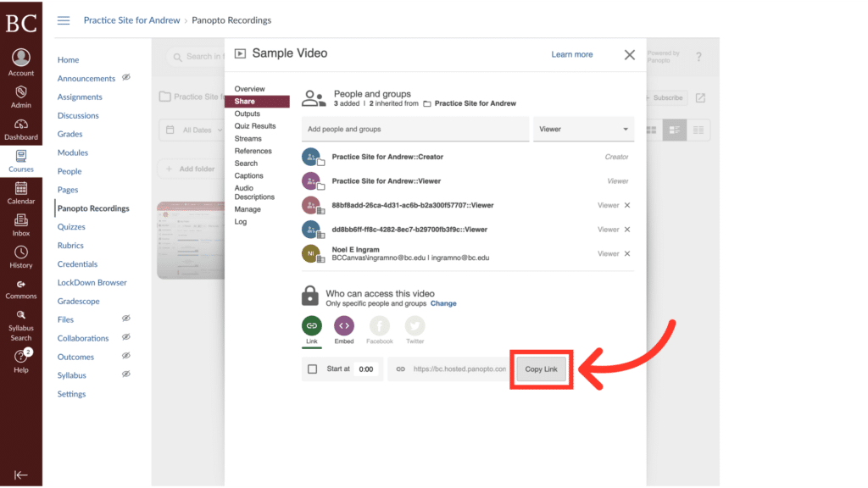
Task: Open the Viewer role dropdown
Action: coord(583,129)
